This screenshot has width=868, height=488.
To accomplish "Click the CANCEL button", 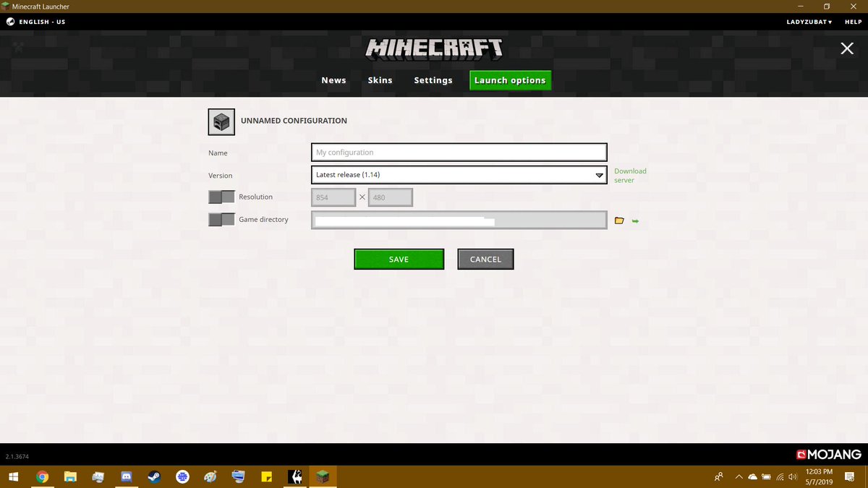I will pos(485,260).
